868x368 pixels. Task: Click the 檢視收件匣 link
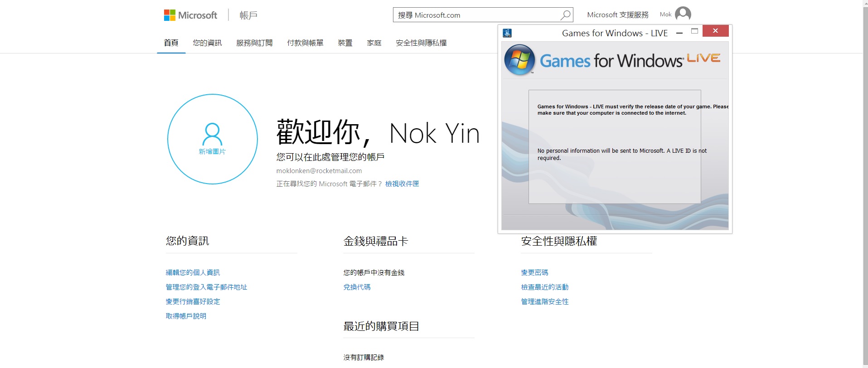tap(402, 184)
